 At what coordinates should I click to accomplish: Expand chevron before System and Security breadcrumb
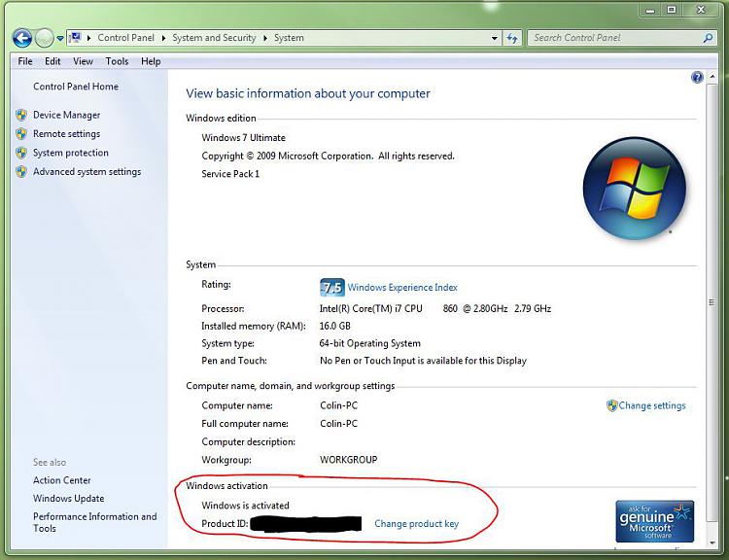tap(163, 38)
